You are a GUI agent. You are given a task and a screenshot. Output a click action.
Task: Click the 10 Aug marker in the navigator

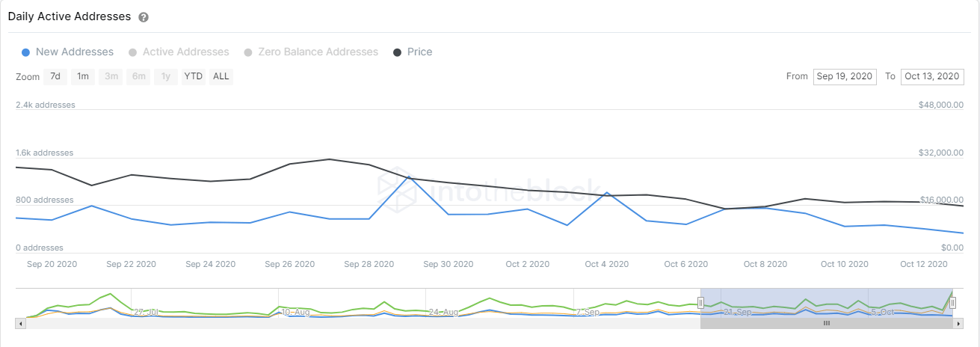point(295,311)
